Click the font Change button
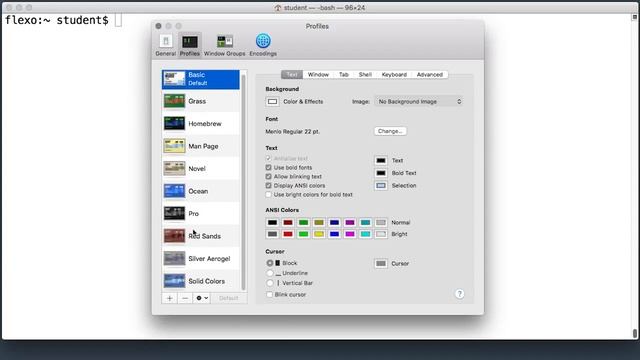The image size is (640, 360). pyautogui.click(x=390, y=131)
